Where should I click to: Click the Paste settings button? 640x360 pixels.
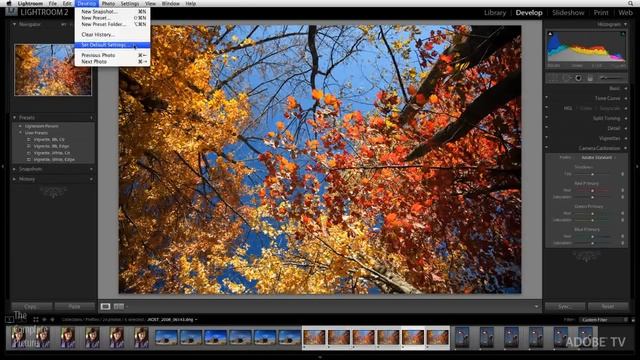[74, 307]
